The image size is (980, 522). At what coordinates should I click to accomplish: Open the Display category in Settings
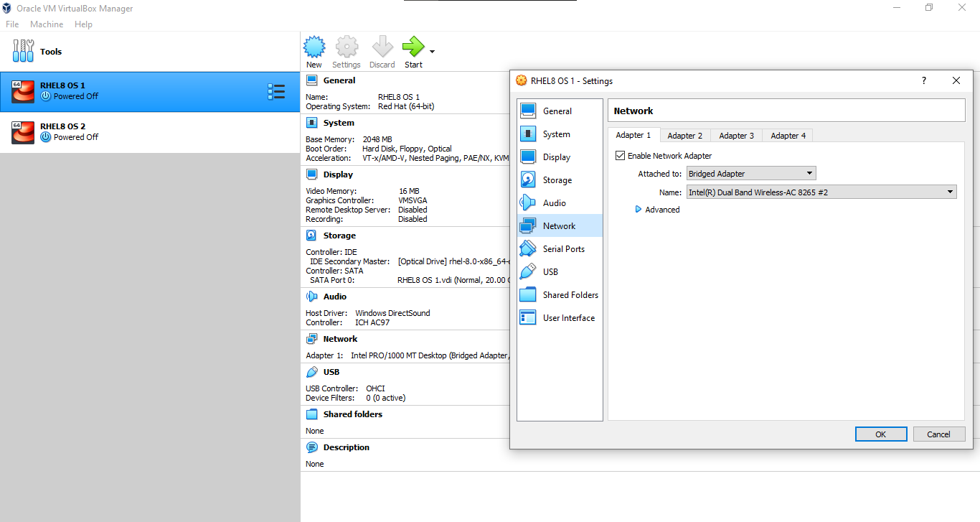pos(560,157)
